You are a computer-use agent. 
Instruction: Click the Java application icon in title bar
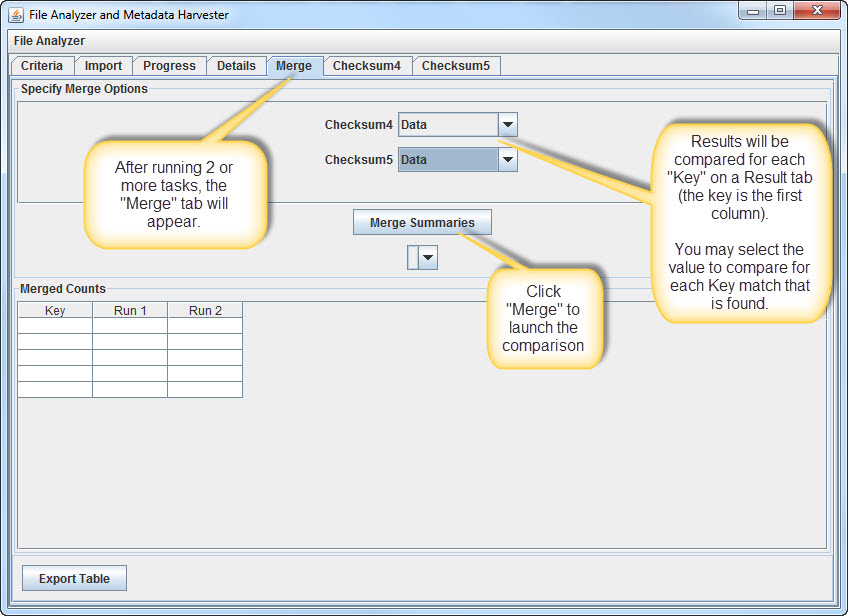(16, 15)
